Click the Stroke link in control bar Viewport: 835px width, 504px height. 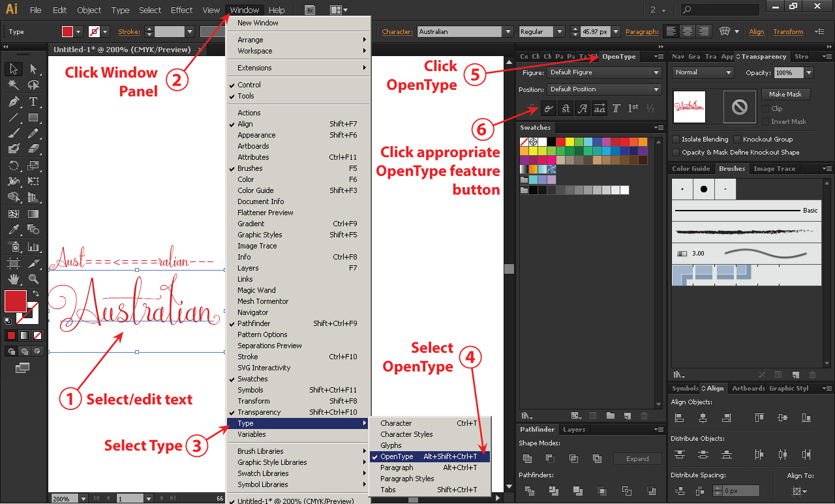point(129,32)
